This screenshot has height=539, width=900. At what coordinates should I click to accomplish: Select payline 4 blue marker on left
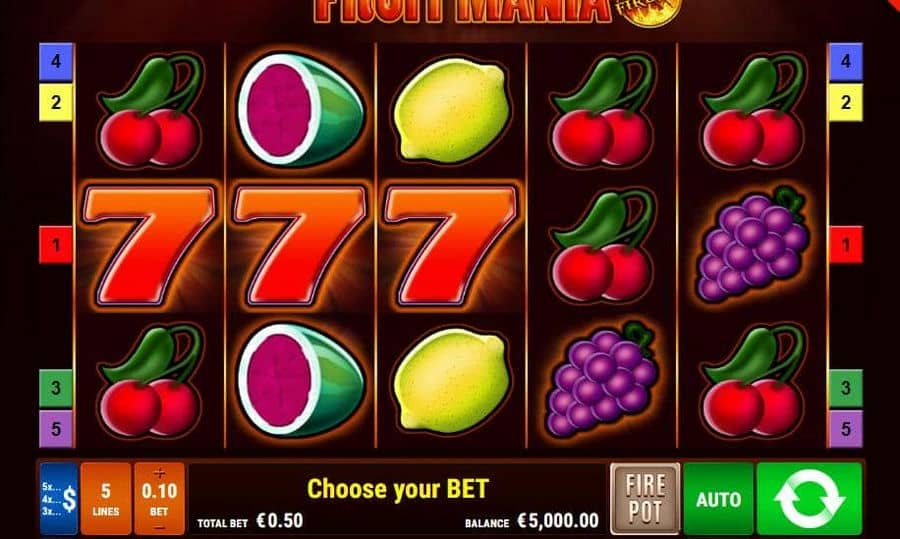tap(56, 61)
